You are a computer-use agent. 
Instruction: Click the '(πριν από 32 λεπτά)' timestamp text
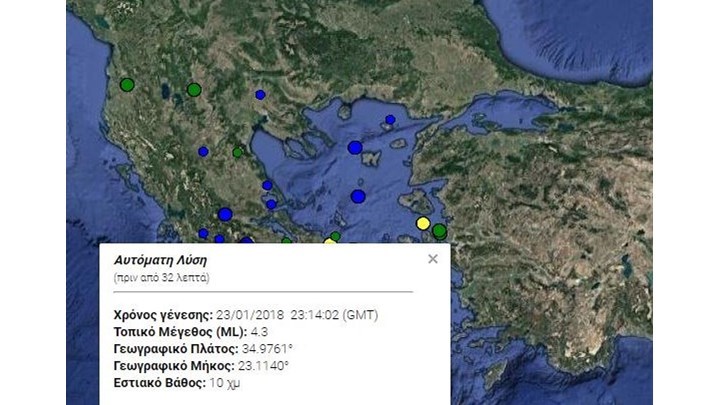click(162, 278)
